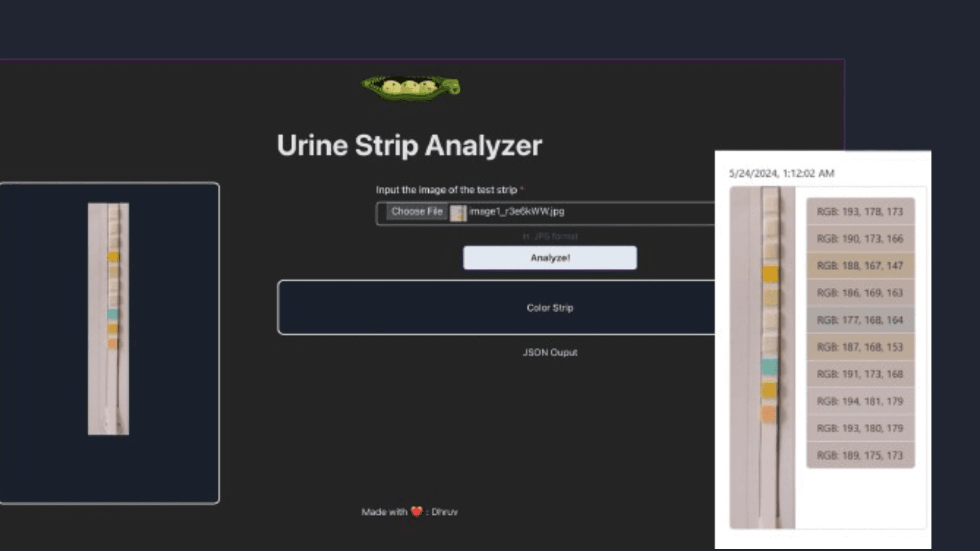Click the Dhruv credit text in the footer
Screen dimensions: 980x551
tap(445, 511)
